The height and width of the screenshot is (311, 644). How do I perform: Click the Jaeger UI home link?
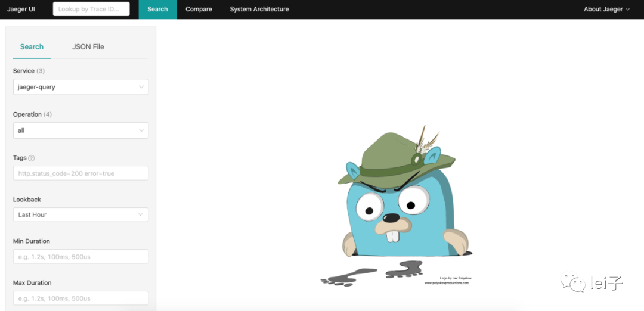[21, 9]
